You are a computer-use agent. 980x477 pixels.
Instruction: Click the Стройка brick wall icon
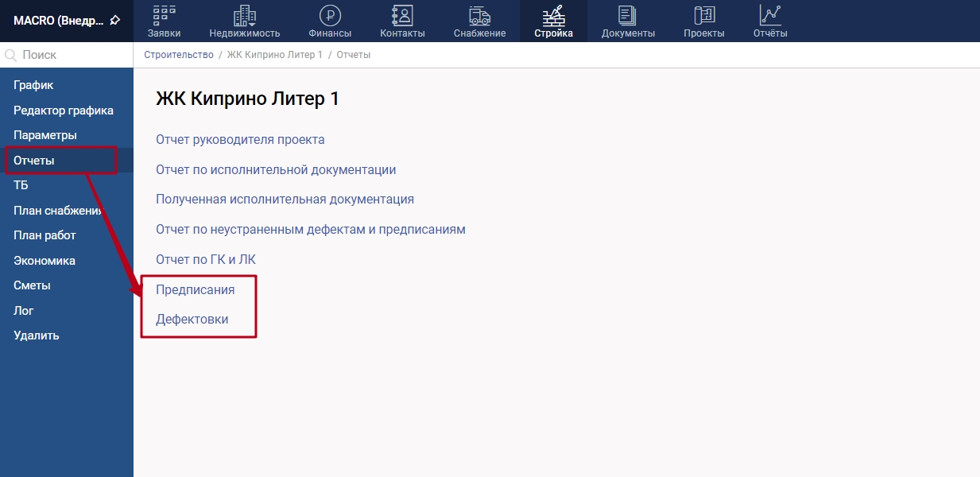pyautogui.click(x=553, y=15)
